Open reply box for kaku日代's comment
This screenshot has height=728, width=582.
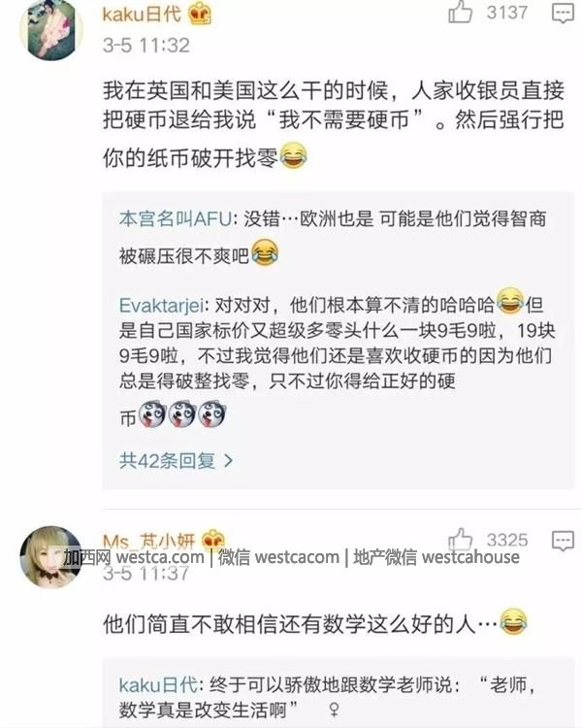[x=563, y=13]
